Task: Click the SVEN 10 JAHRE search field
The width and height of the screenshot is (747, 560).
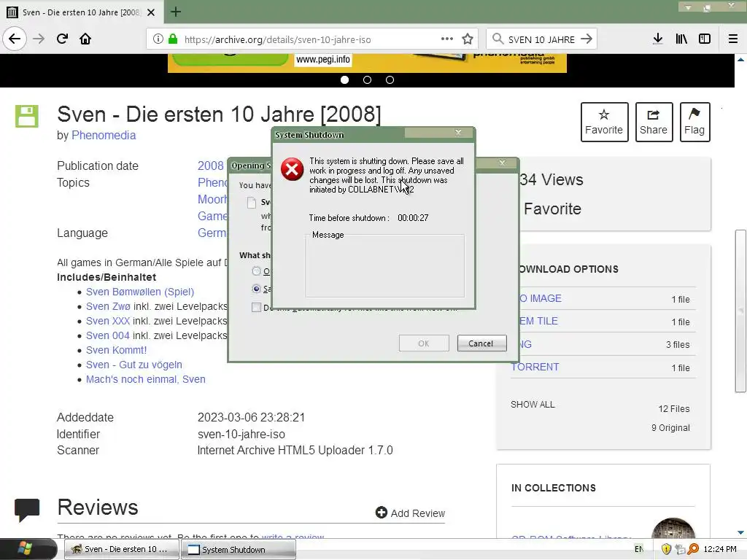Action: click(x=541, y=39)
